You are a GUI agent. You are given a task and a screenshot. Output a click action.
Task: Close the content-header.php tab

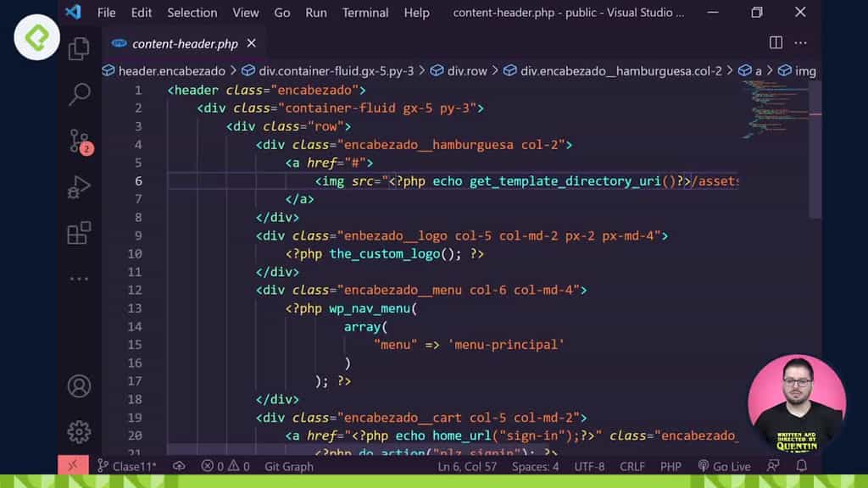[x=251, y=43]
